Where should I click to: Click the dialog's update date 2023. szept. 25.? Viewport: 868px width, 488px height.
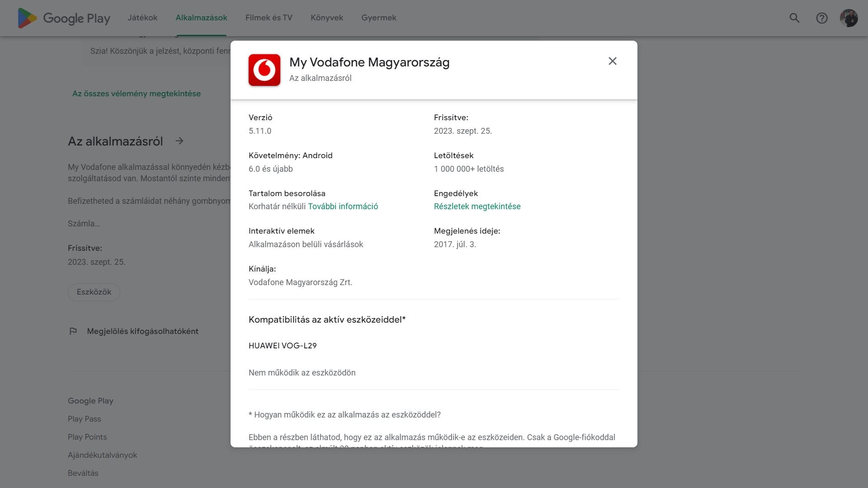(463, 131)
